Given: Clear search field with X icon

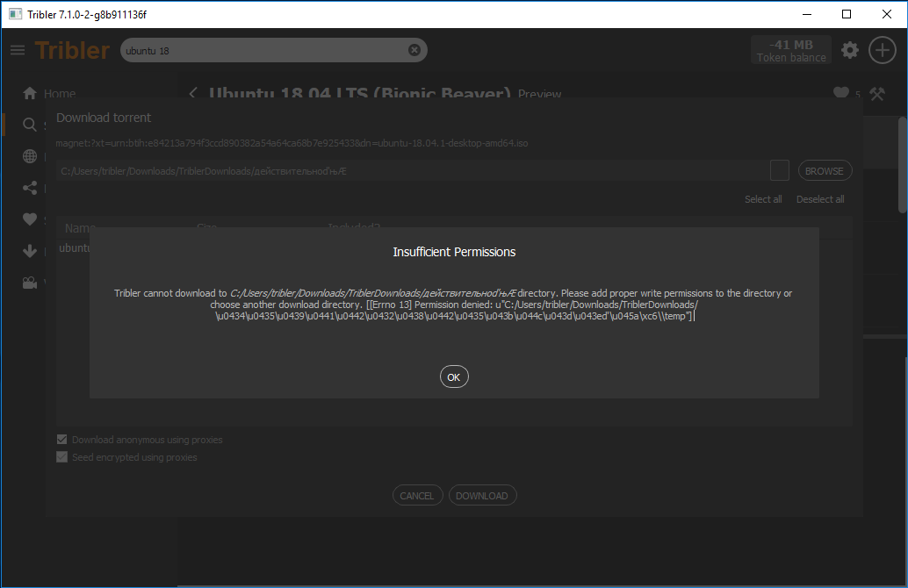Looking at the screenshot, I should click(414, 50).
